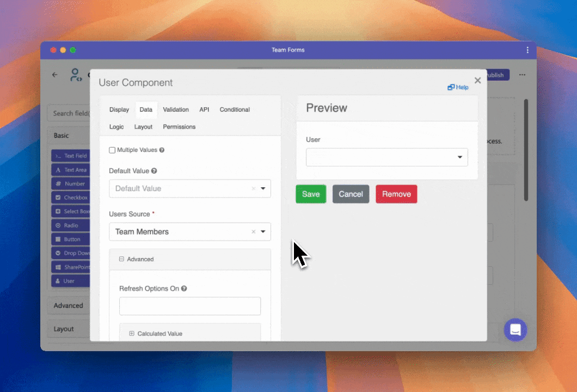Select the Radio component
Viewport: 577px width, 392px height.
point(71,225)
